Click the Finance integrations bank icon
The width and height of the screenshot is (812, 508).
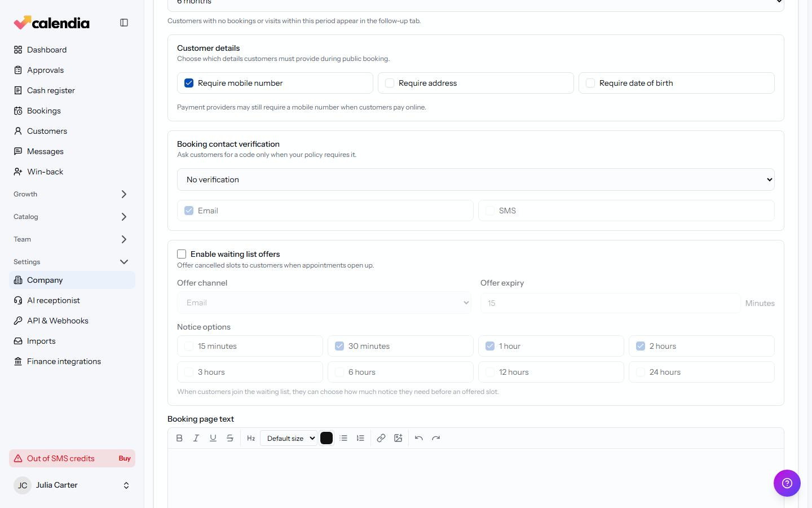[x=18, y=361]
